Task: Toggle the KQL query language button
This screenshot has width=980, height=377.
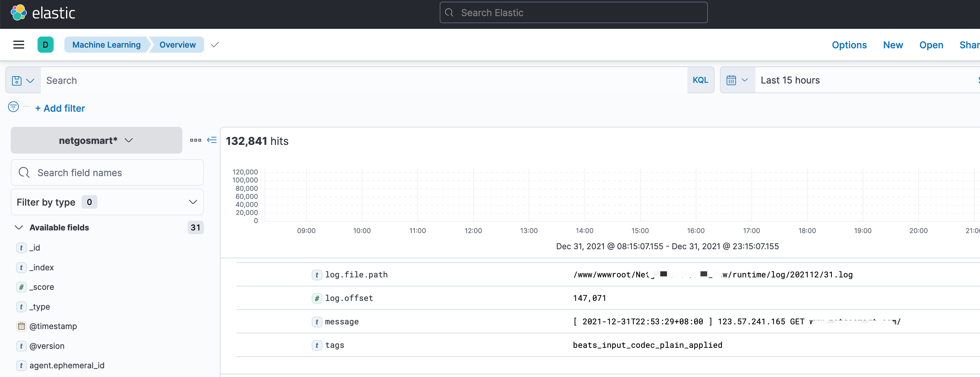Action: point(700,80)
